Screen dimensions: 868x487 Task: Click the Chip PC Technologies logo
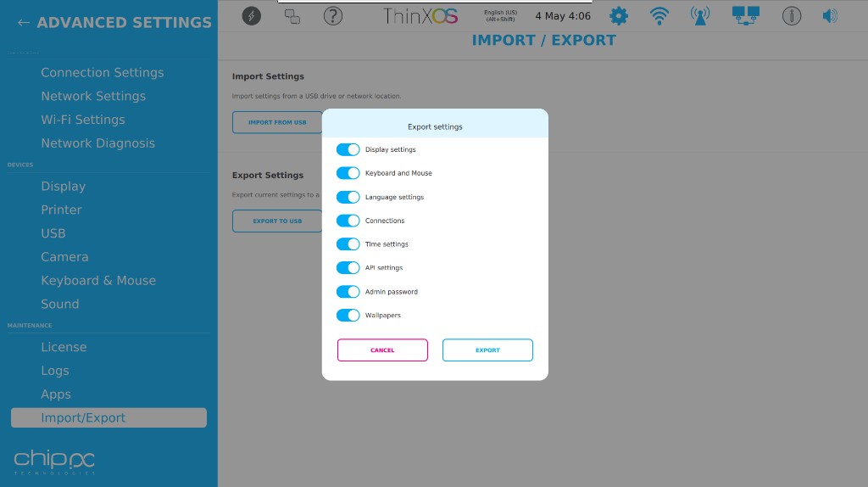click(x=54, y=462)
